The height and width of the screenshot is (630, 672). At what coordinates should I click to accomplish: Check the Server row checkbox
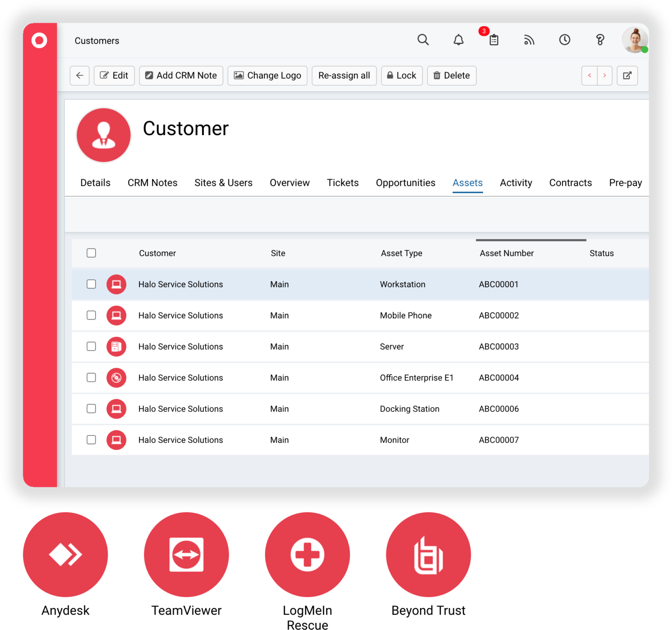click(91, 346)
